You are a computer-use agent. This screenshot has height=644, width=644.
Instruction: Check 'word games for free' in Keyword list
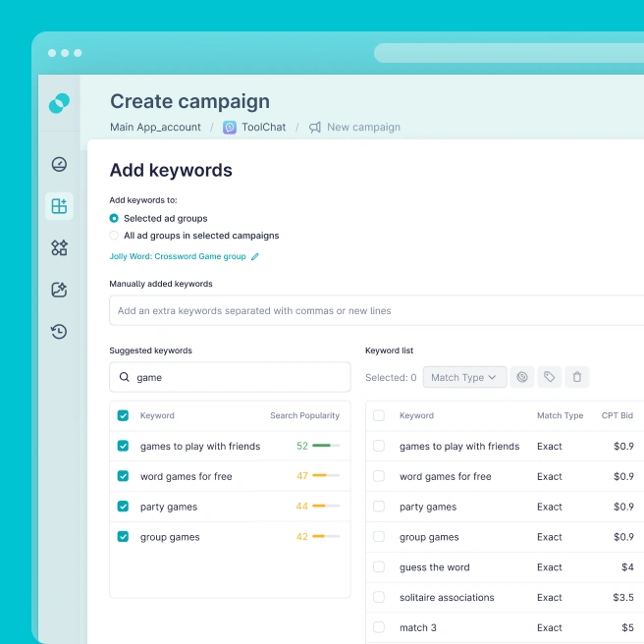pyautogui.click(x=379, y=476)
